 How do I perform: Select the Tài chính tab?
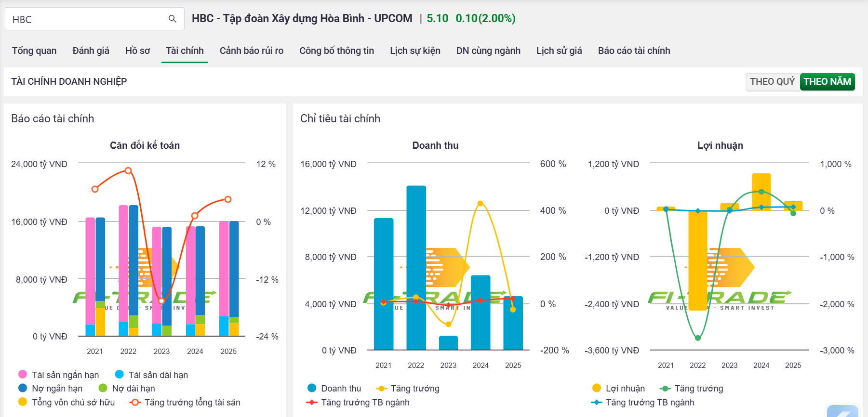click(185, 51)
